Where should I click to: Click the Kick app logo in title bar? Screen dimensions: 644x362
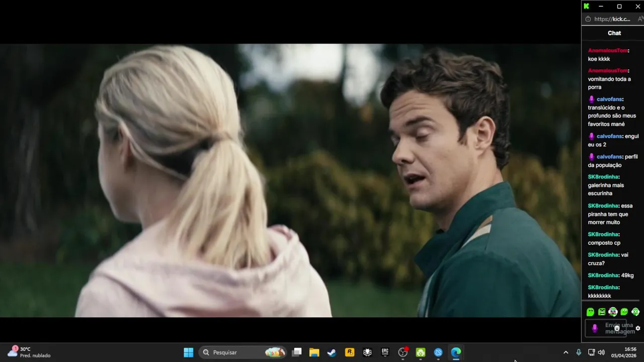pos(586,6)
